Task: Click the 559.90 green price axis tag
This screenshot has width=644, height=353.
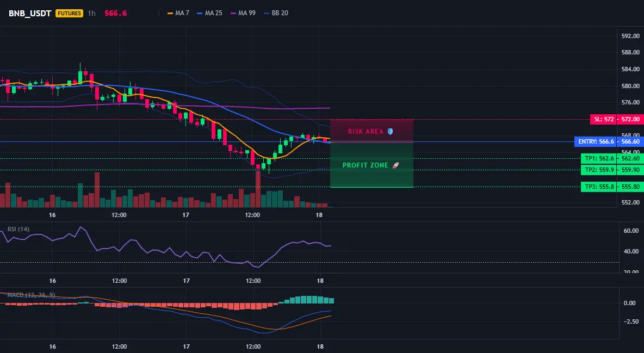Action: coord(630,170)
